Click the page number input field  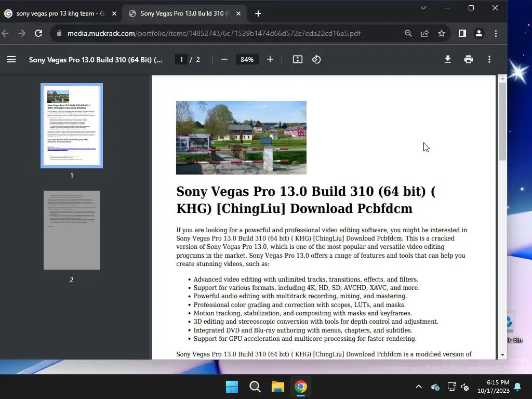tap(181, 59)
